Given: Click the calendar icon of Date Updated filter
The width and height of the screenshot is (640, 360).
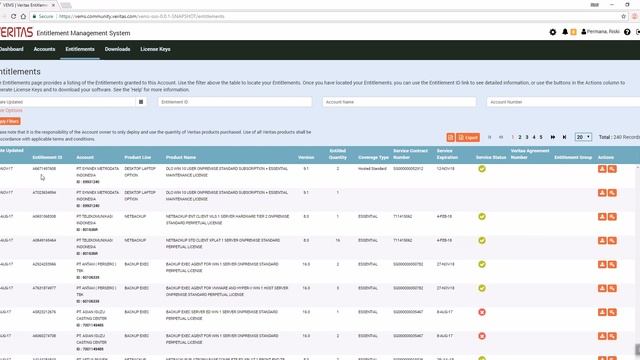Looking at the screenshot, I should click(141, 102).
